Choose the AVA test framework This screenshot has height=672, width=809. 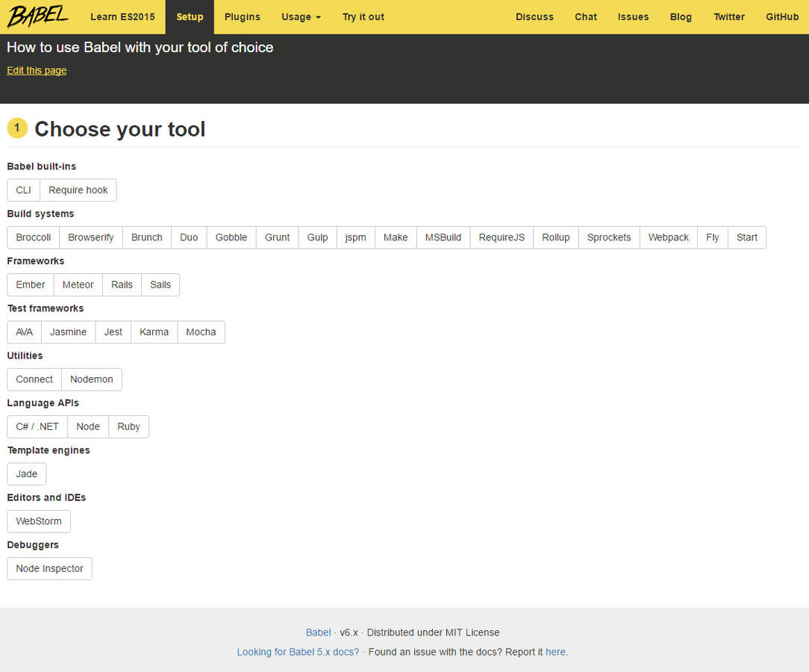24,332
